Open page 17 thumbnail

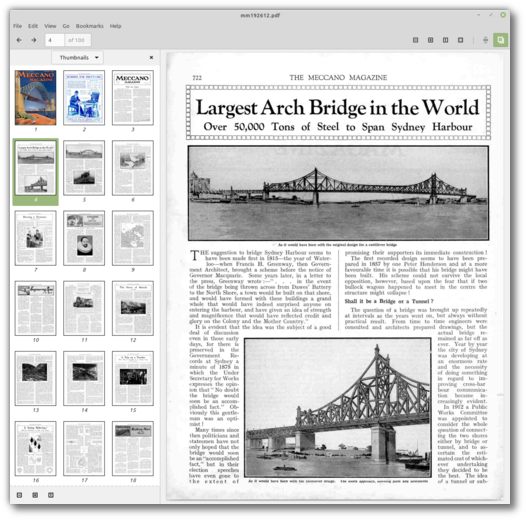(84, 449)
